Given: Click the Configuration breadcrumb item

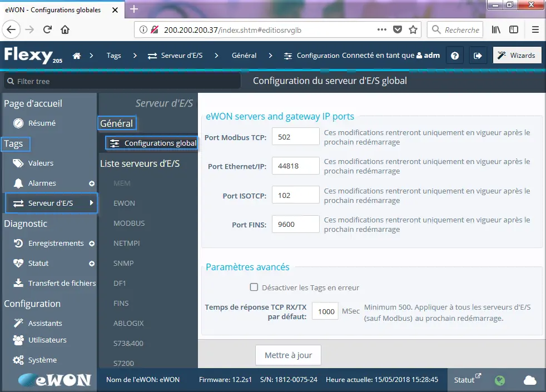Looking at the screenshot, I should [x=312, y=56].
